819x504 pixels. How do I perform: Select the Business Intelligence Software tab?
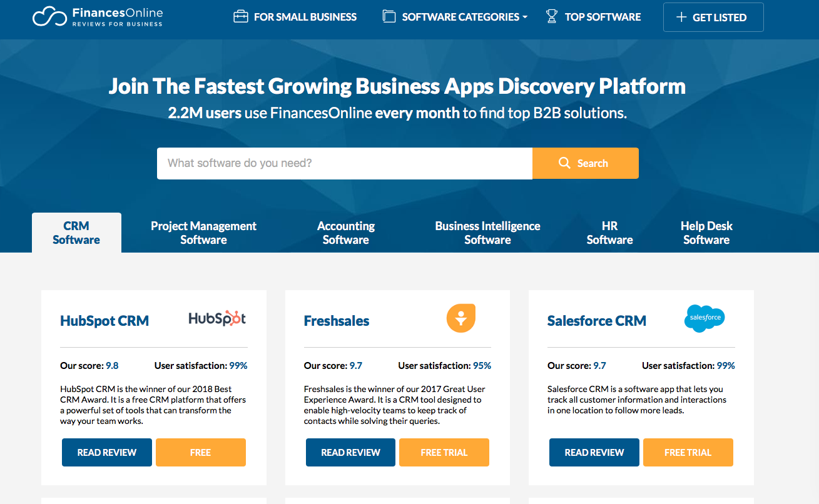pyautogui.click(x=487, y=233)
